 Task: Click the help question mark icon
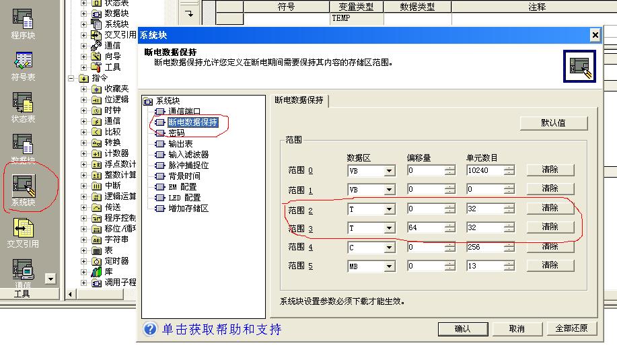(x=150, y=329)
